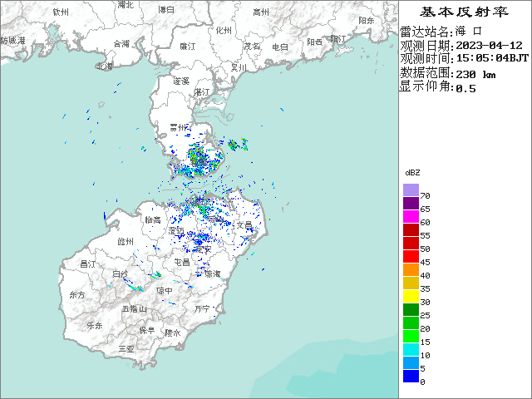Click the 电白 label on the map
The image size is (532, 399).
280,47
